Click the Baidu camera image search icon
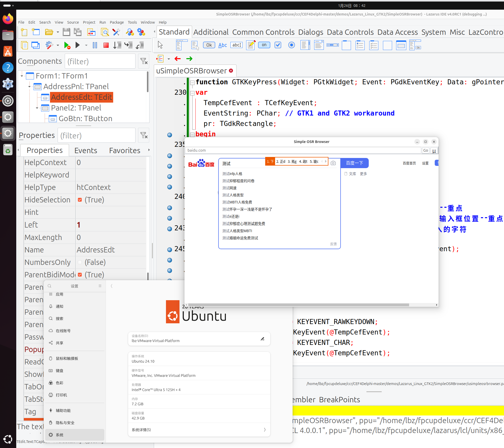Image resolution: width=504 pixels, height=448 pixels. coord(333,163)
